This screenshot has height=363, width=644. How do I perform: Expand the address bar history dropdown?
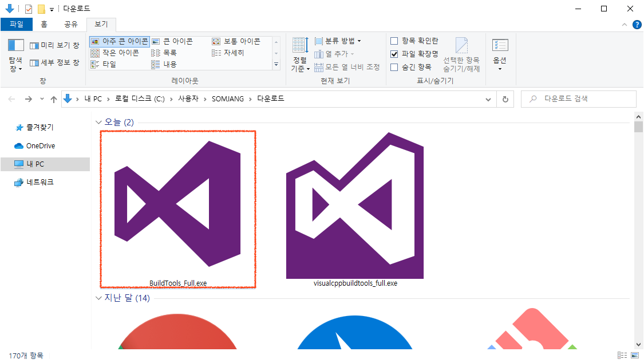point(488,100)
